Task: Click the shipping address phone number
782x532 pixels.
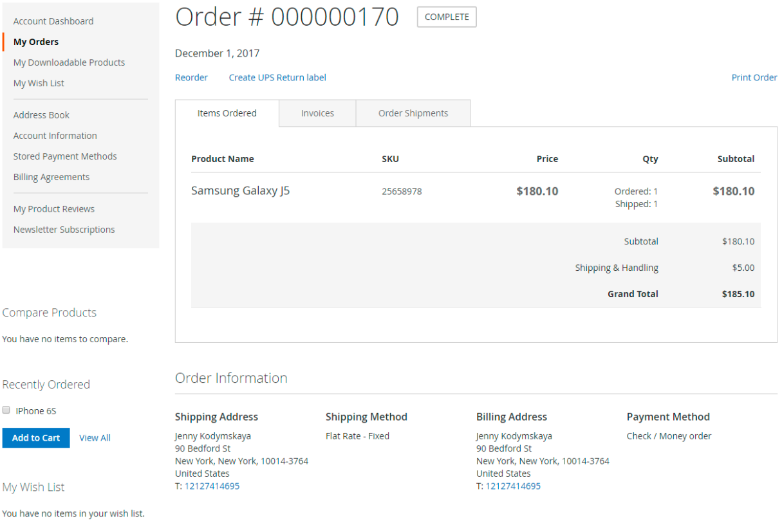Action: pyautogui.click(x=212, y=486)
